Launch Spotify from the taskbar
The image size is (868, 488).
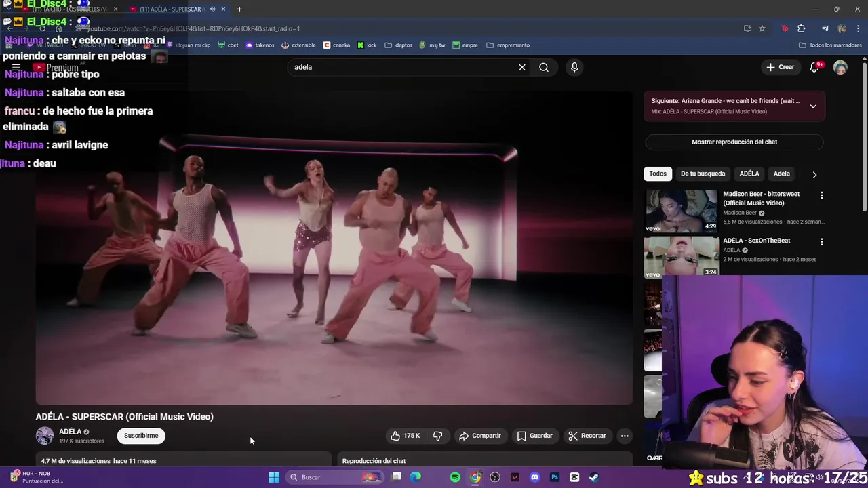455,477
